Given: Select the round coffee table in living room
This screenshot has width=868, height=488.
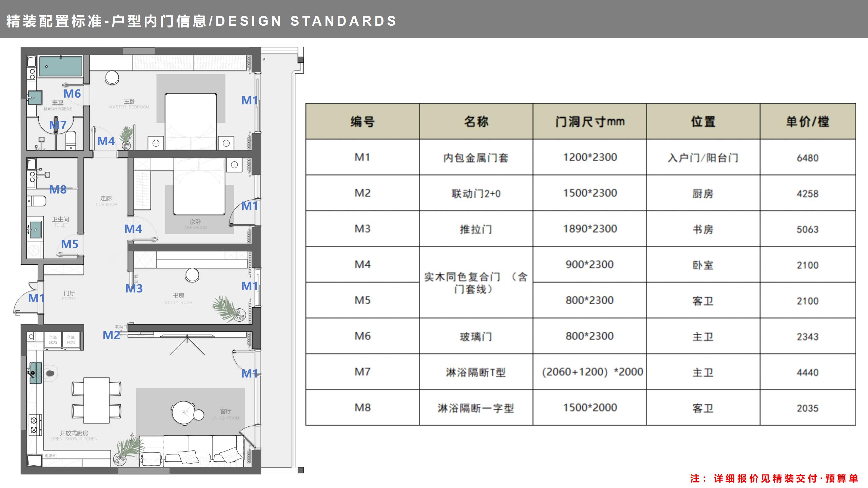Looking at the screenshot, I should click(x=184, y=413).
